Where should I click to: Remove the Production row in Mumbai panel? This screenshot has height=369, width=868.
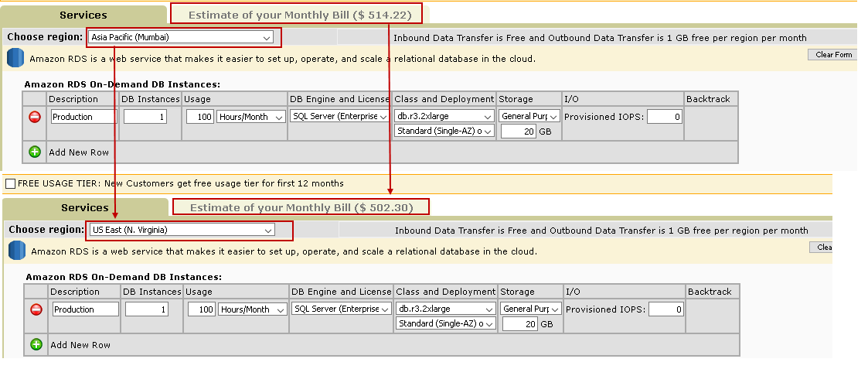(35, 117)
